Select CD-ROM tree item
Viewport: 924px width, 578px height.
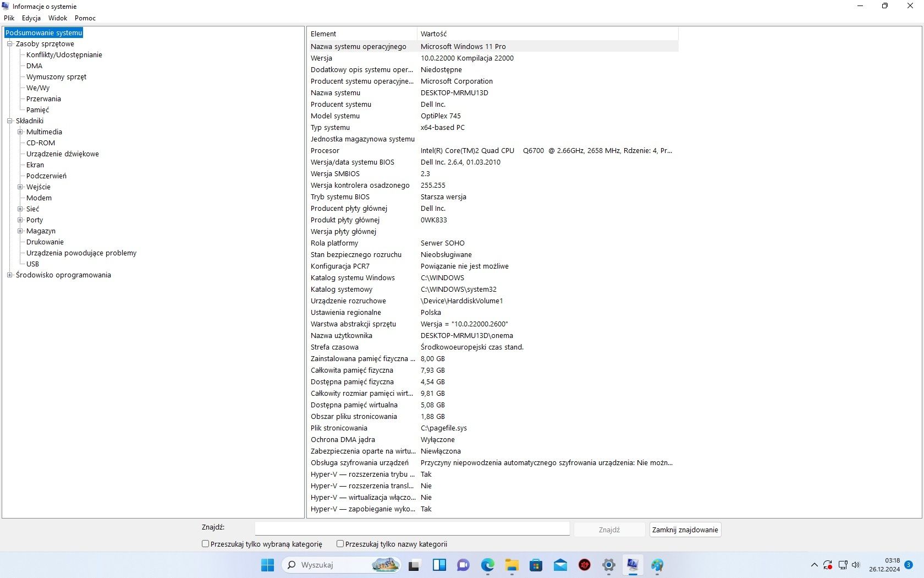(41, 143)
